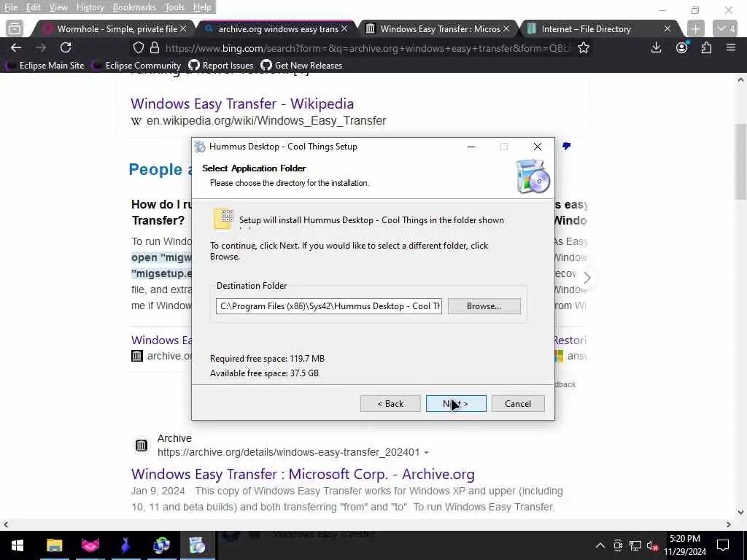Viewport: 747px width, 560px height.
Task: Show hidden system tray icons
Action: 600,545
